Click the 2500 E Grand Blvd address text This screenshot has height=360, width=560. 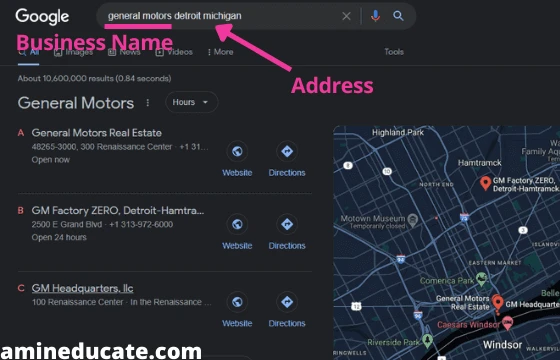coord(67,224)
